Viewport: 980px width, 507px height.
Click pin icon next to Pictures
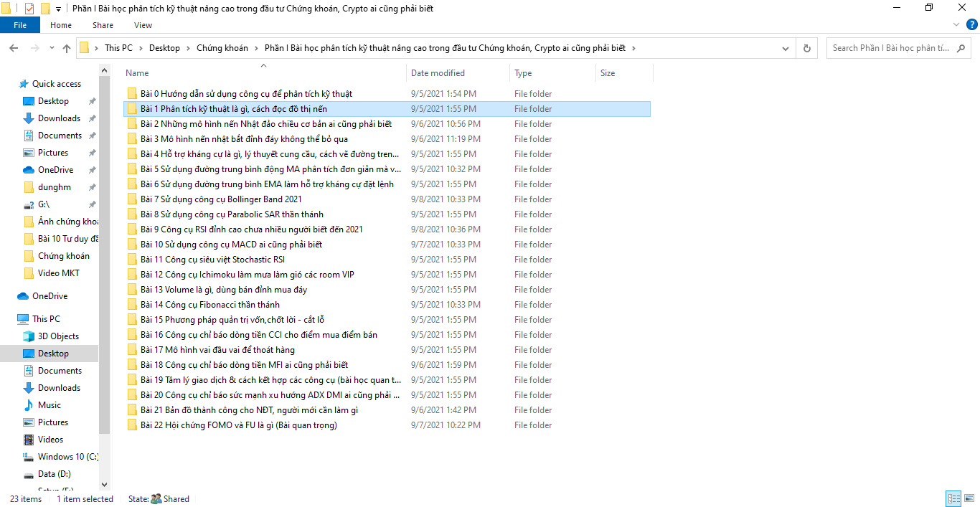point(92,153)
